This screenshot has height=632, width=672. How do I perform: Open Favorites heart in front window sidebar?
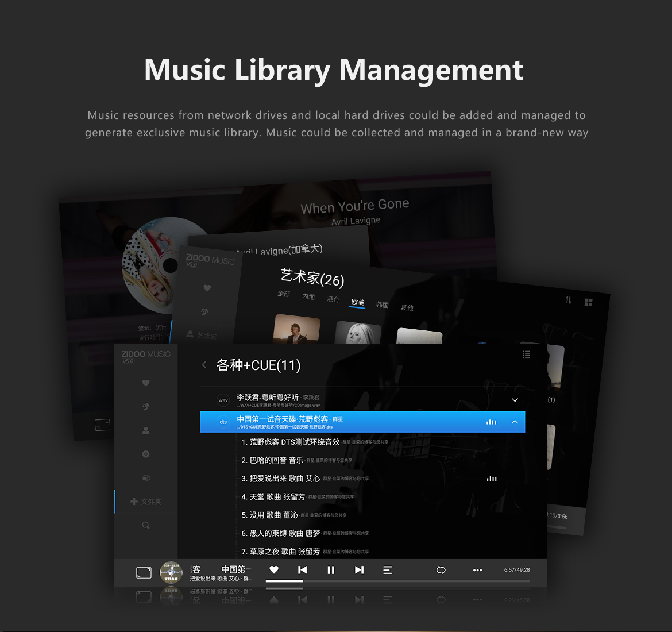[x=146, y=383]
